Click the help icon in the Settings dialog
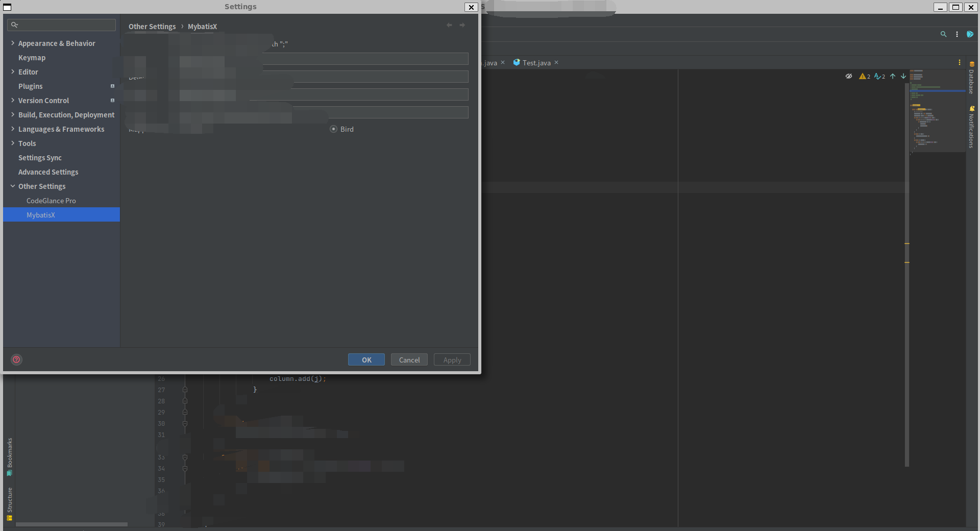The image size is (980, 531). click(16, 359)
